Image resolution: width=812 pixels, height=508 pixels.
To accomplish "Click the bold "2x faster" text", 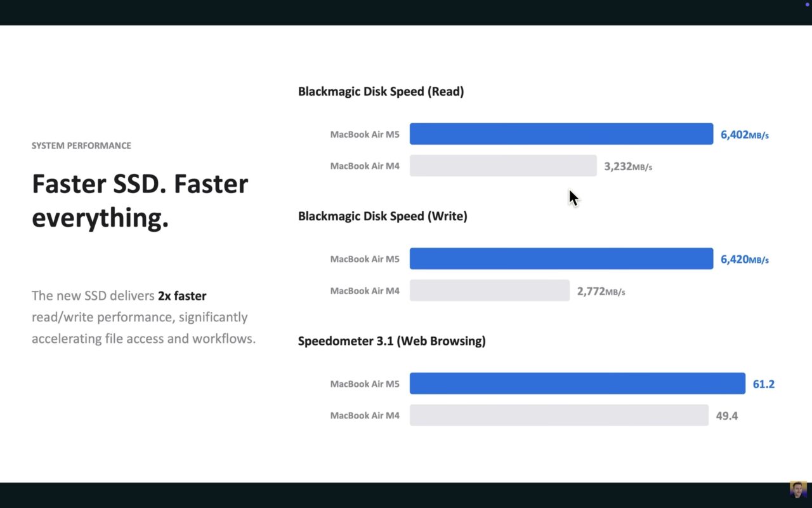I will pyautogui.click(x=182, y=296).
